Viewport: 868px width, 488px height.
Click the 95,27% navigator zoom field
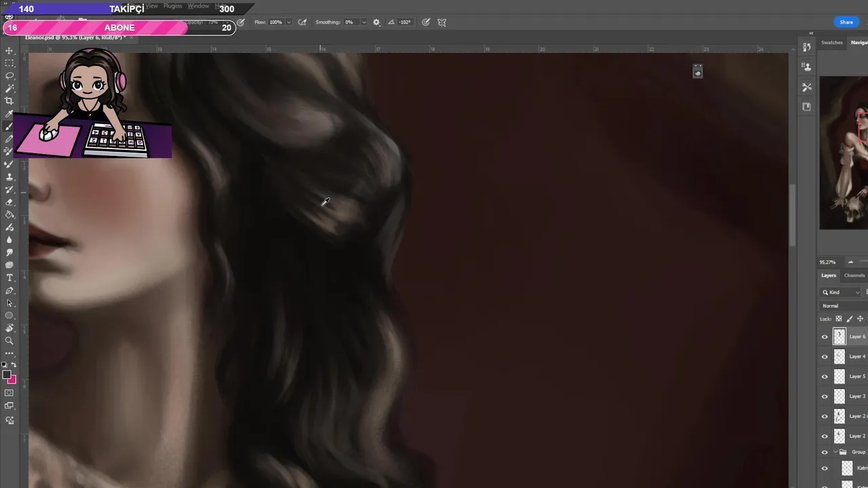[827, 262]
